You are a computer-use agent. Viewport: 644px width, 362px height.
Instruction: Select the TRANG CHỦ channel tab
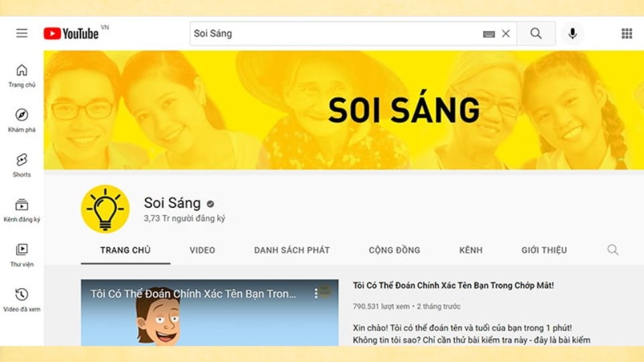[125, 250]
